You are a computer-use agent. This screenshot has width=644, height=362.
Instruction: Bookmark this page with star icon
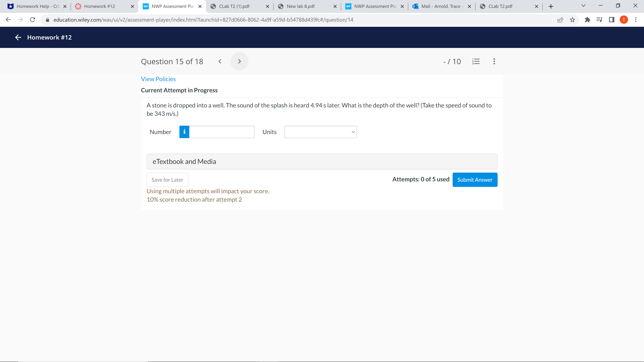click(x=572, y=20)
